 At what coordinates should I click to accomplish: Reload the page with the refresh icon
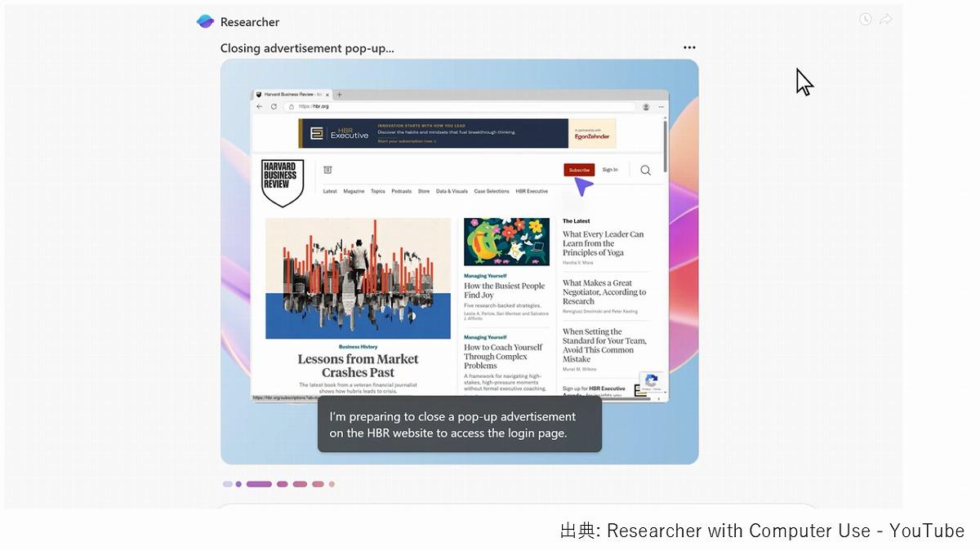tap(274, 106)
